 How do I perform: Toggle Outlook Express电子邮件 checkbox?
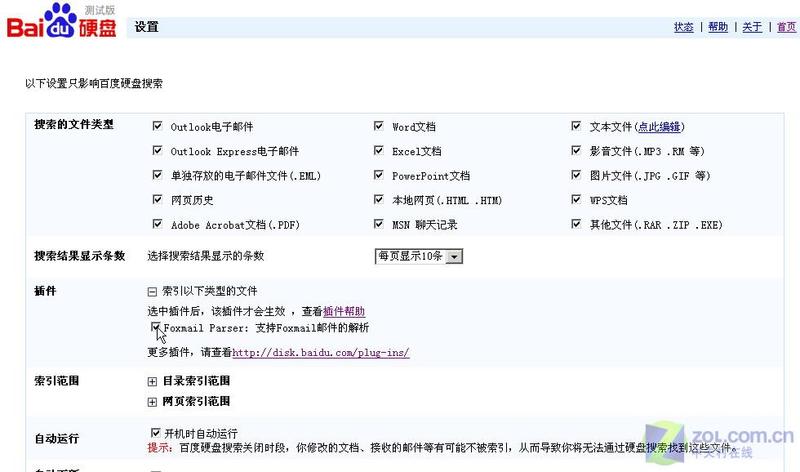pos(158,150)
